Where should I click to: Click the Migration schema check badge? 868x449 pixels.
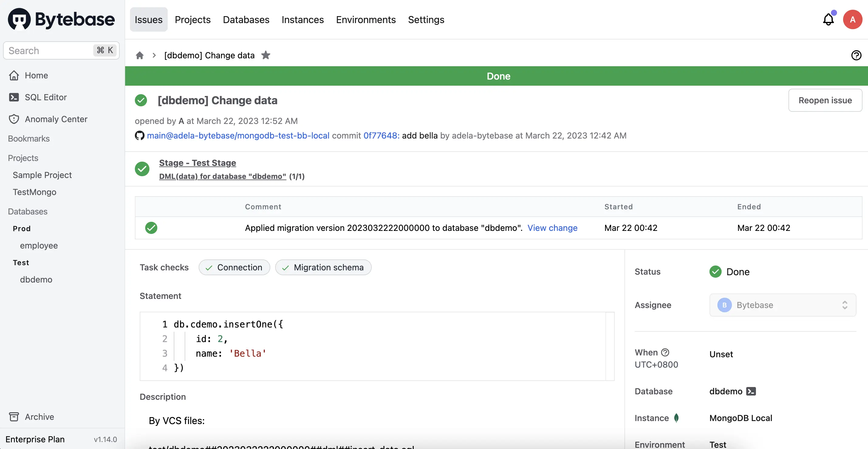pyautogui.click(x=323, y=267)
